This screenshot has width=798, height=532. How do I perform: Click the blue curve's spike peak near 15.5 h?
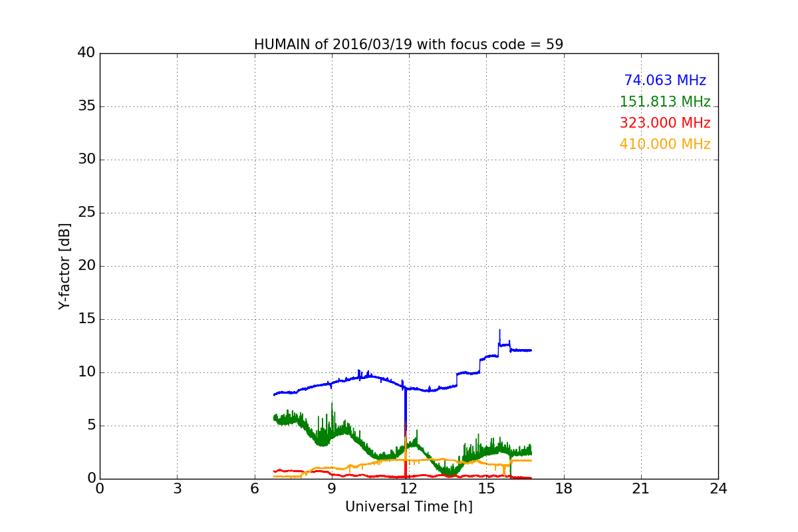tap(499, 330)
